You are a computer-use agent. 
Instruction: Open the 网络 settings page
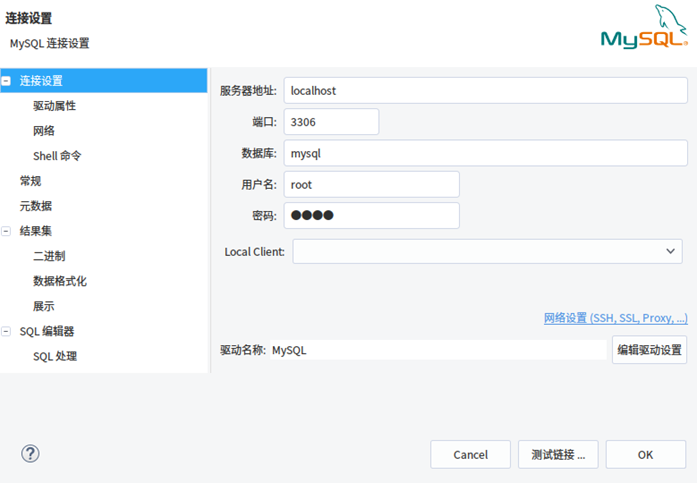coord(44,131)
